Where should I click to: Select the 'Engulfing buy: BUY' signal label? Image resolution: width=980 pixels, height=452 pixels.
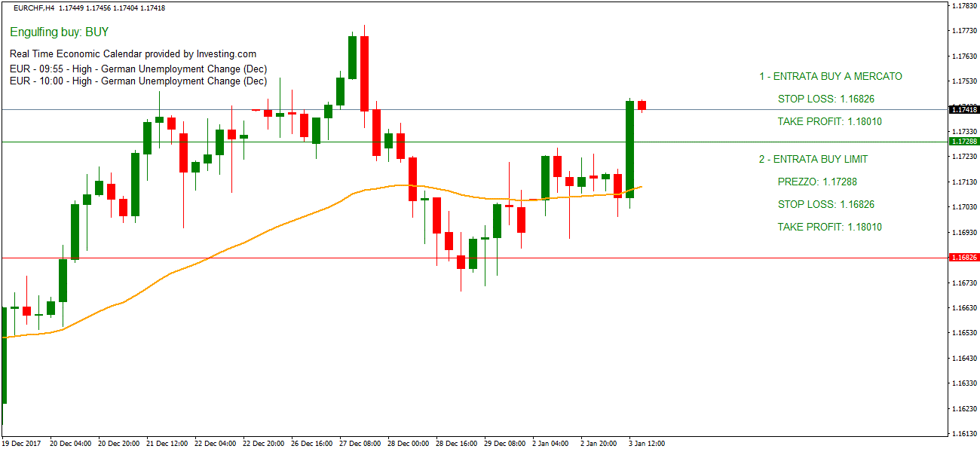coord(60,32)
